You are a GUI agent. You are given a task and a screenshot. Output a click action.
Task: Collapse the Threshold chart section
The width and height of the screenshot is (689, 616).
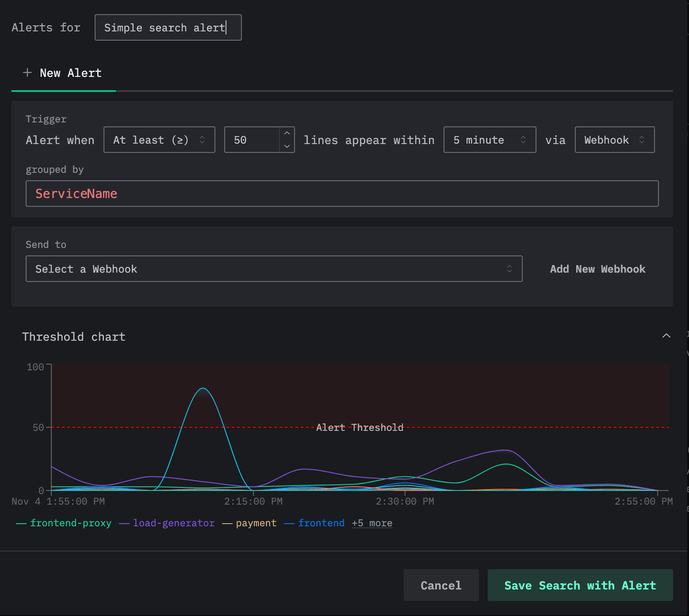click(x=666, y=336)
